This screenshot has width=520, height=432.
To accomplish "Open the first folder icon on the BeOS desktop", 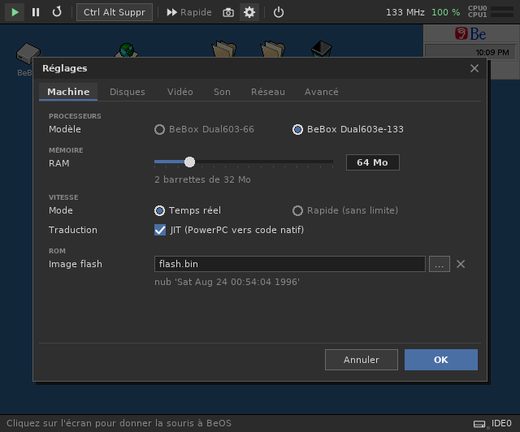I will (224, 49).
